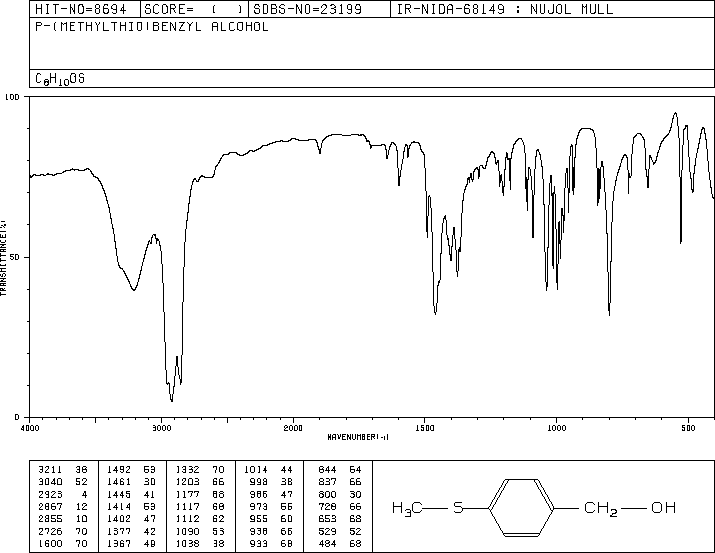
Task: Click transmittance value 12 in first table column
Action: pos(81,506)
